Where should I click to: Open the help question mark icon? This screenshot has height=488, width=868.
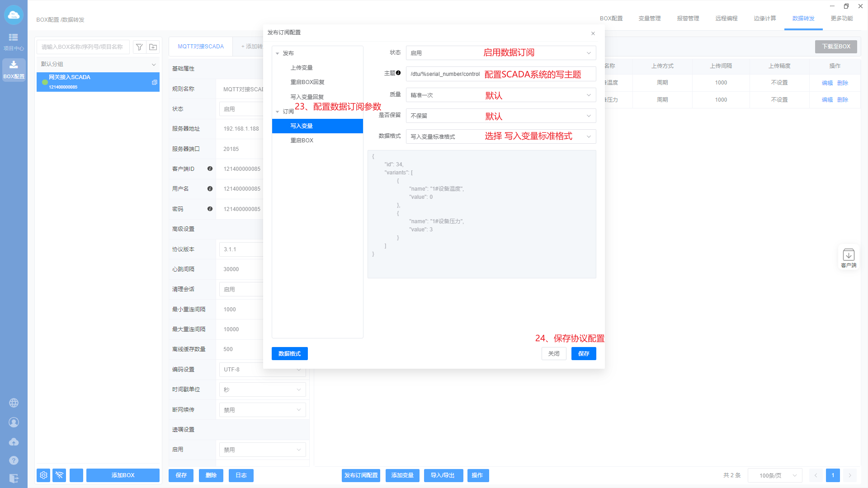(x=14, y=460)
